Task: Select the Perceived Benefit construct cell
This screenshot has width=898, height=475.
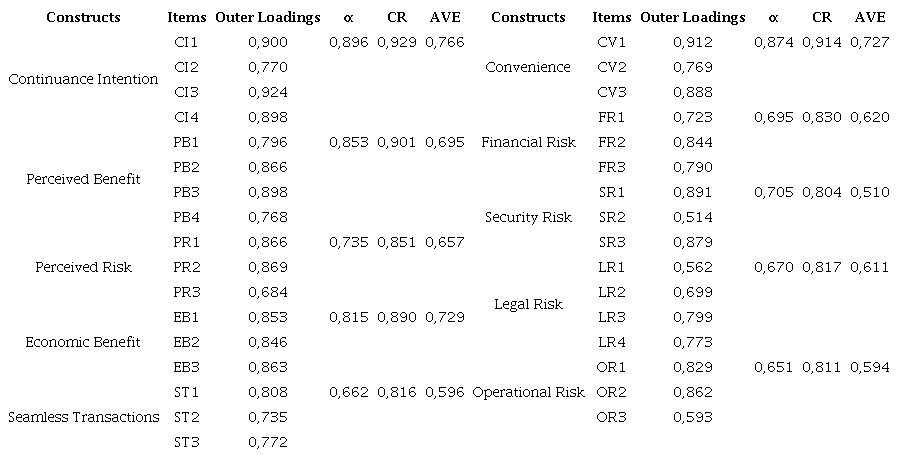Action: (x=83, y=179)
